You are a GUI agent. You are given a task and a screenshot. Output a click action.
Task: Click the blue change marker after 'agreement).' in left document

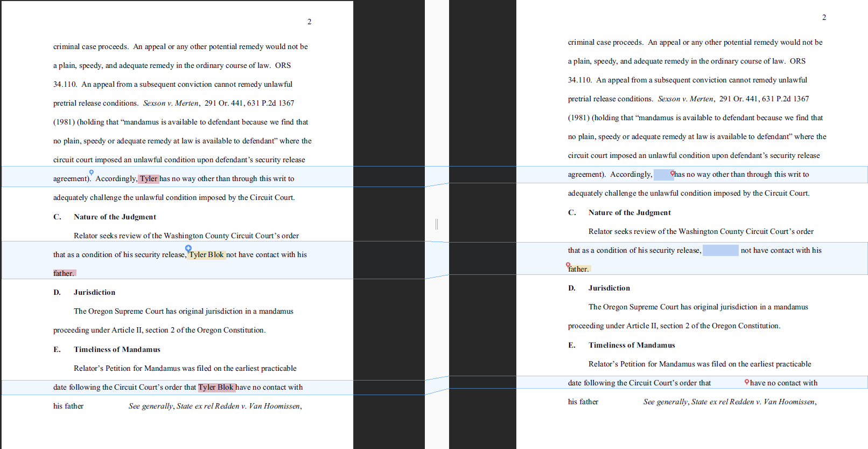click(92, 172)
